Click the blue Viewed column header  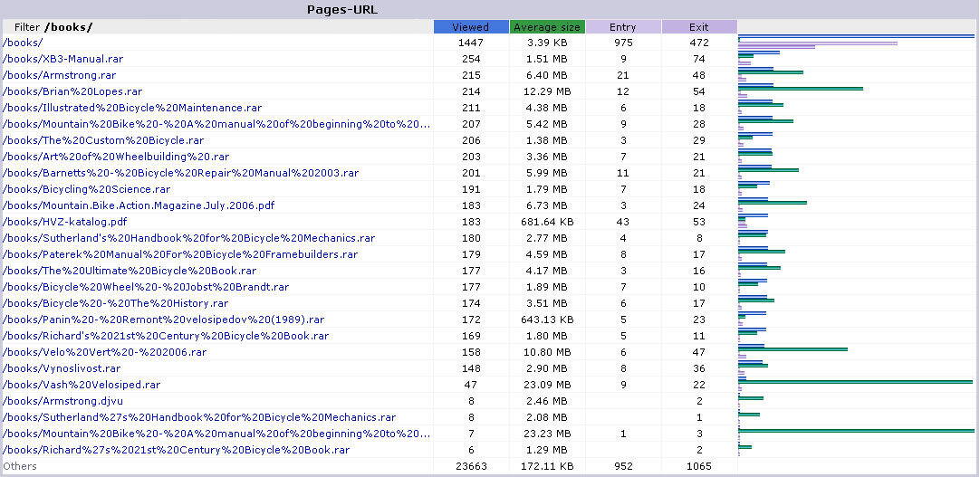coord(470,27)
